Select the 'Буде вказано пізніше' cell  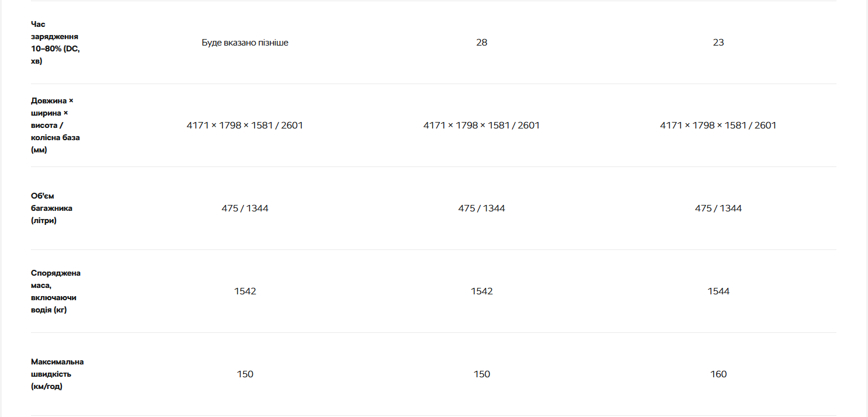(x=245, y=43)
